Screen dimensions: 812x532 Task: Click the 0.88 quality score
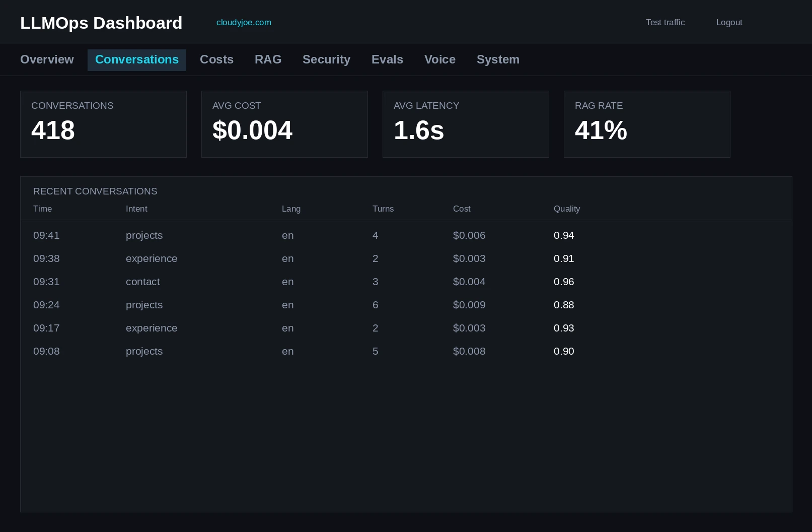tap(564, 305)
